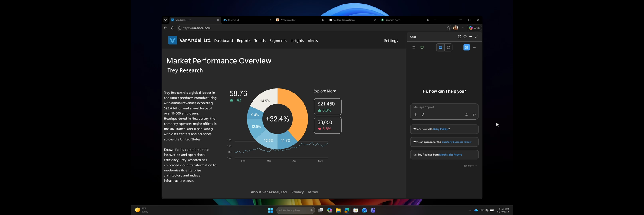Launch Microsoft 365 Copilot from taskbar
The height and width of the screenshot is (215, 644).
coord(329,210)
